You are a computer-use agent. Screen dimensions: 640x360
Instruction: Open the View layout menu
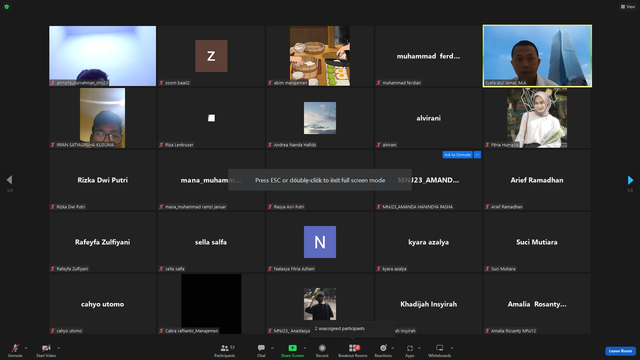coord(628,7)
